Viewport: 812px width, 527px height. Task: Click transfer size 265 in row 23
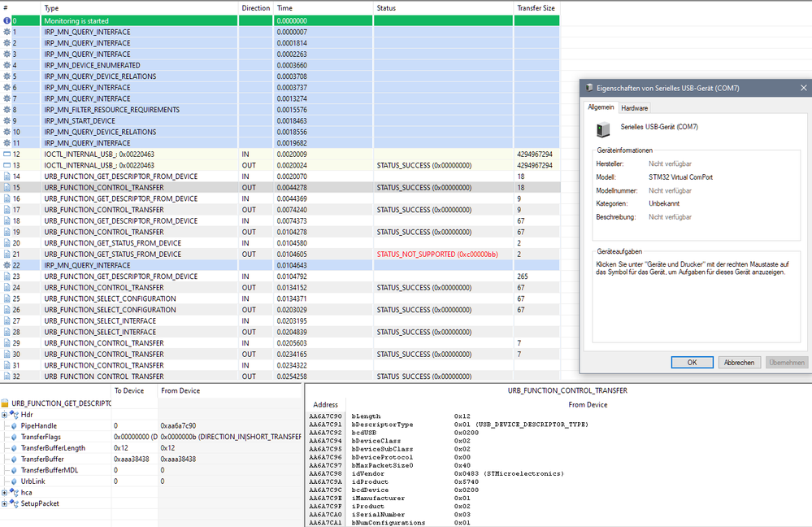pos(522,277)
